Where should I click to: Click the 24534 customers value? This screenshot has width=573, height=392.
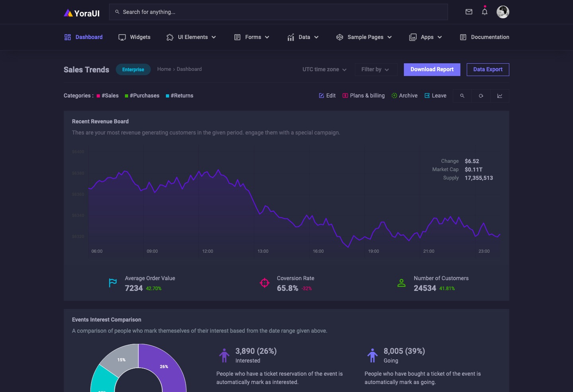[425, 288]
